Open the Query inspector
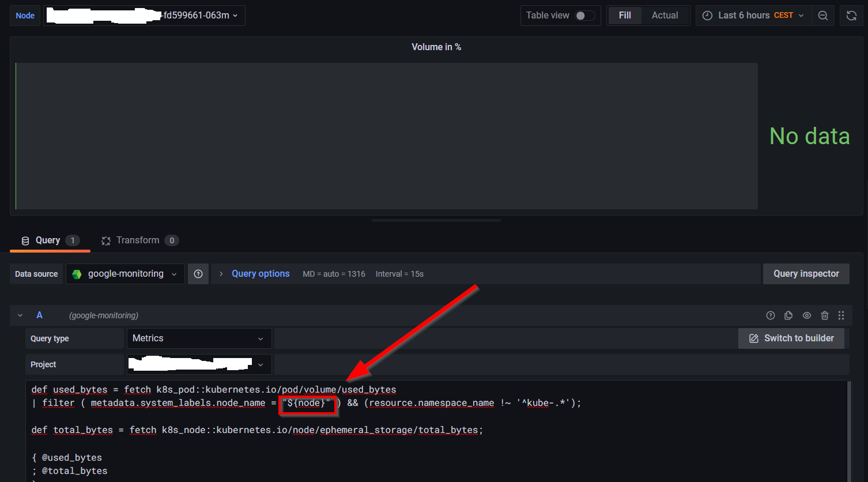The image size is (868, 482). [806, 274]
